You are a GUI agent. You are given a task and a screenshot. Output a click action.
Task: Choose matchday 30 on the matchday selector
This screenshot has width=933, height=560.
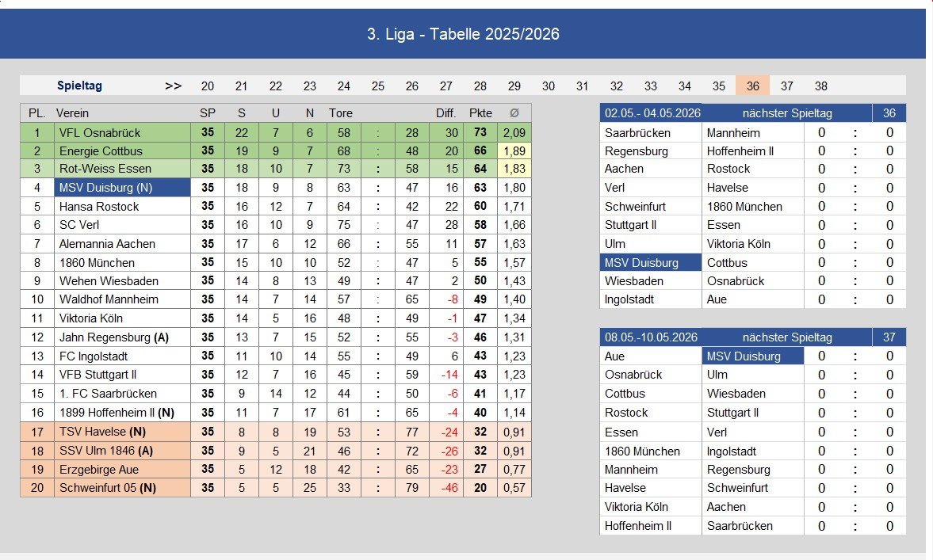point(549,86)
